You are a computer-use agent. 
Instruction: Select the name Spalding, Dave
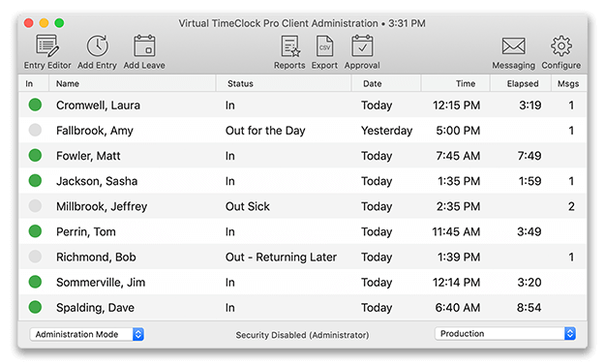coord(95,308)
